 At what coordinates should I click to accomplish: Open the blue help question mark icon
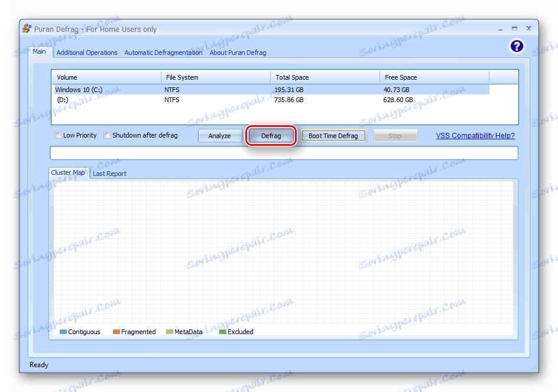click(x=517, y=46)
